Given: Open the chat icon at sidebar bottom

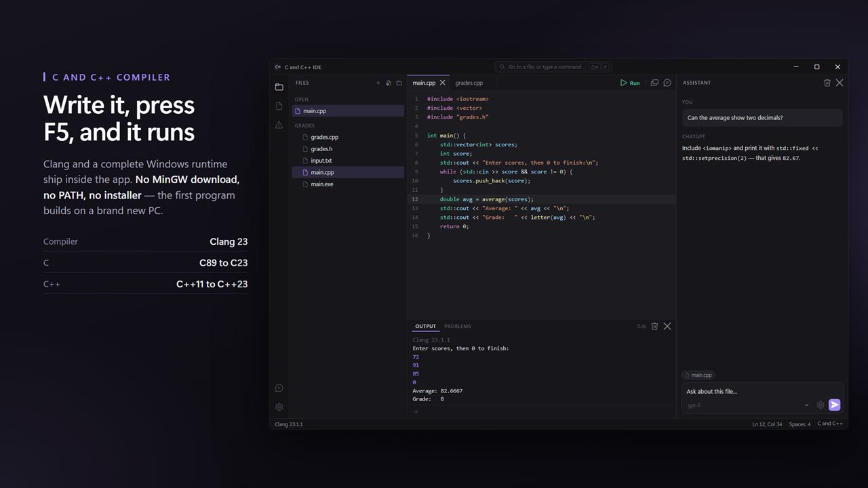Looking at the screenshot, I should click(279, 388).
